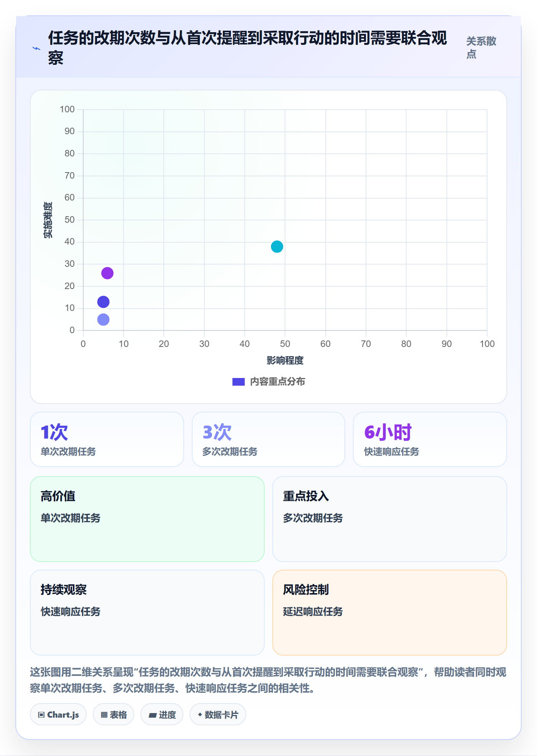
Task: Select the green "高价值" quadrant card
Action: 147,519
